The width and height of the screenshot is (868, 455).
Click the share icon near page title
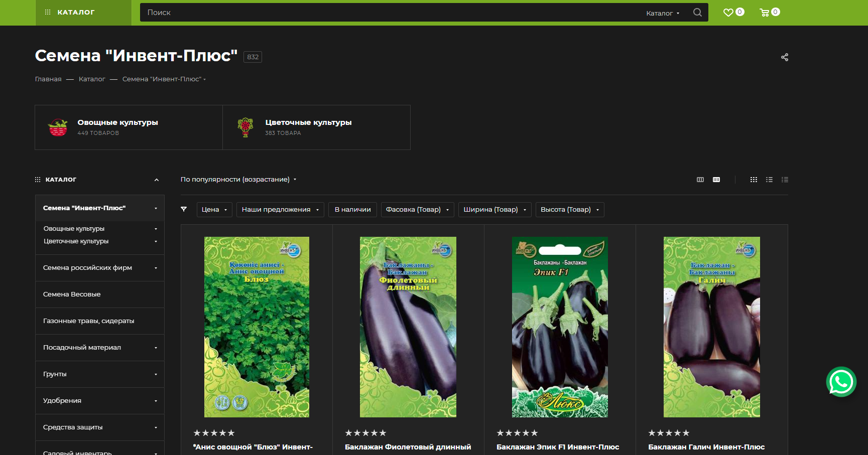click(x=784, y=57)
